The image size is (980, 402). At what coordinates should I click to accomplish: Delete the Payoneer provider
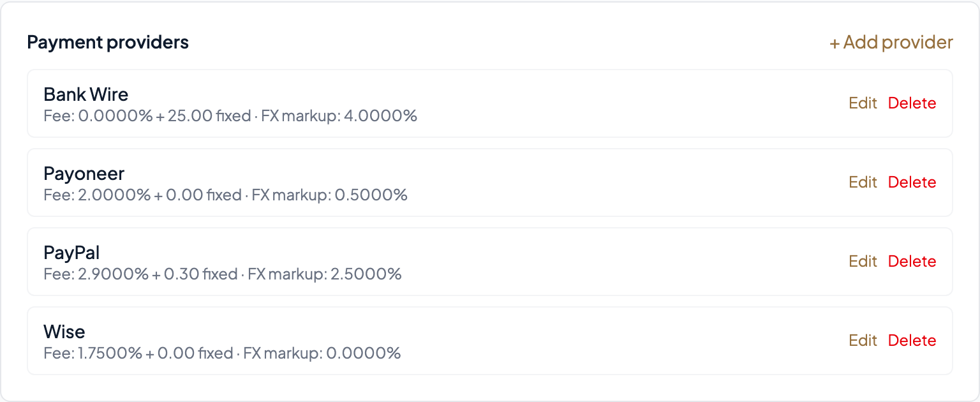click(x=912, y=182)
